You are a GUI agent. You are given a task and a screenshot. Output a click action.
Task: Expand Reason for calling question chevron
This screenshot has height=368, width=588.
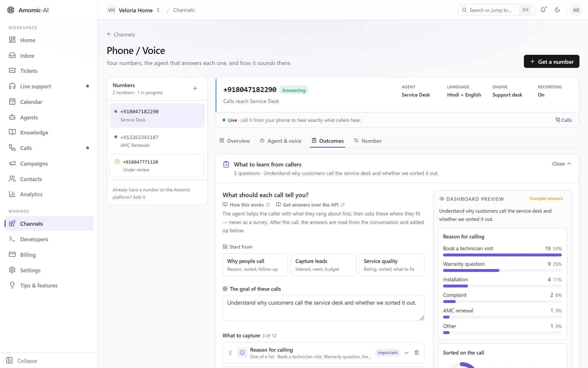[x=406, y=352]
